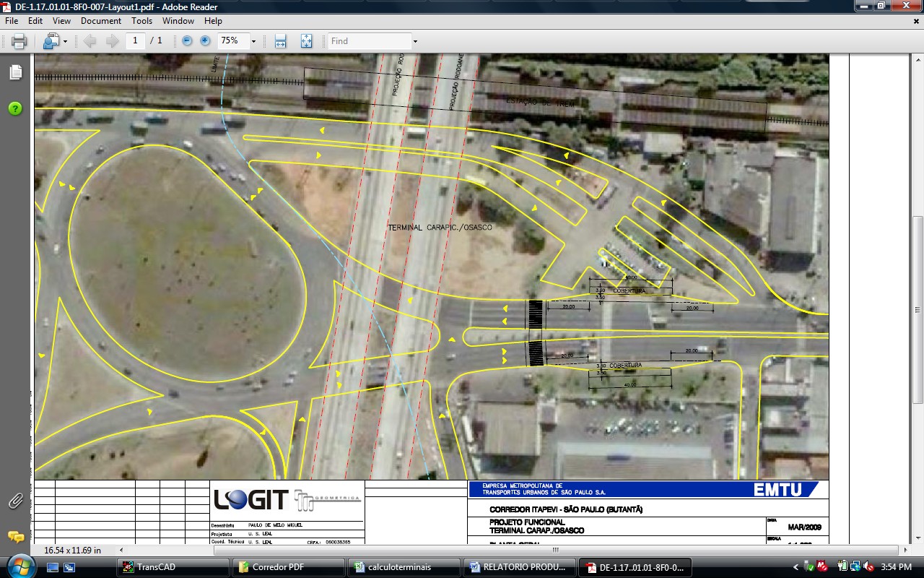Click the TERMINAL CARAPIC./OSASCO label on the map
The height and width of the screenshot is (578, 924).
click(440, 228)
